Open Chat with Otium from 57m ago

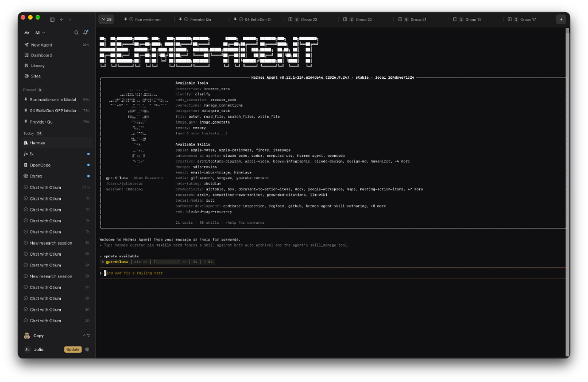pyautogui.click(x=57, y=187)
